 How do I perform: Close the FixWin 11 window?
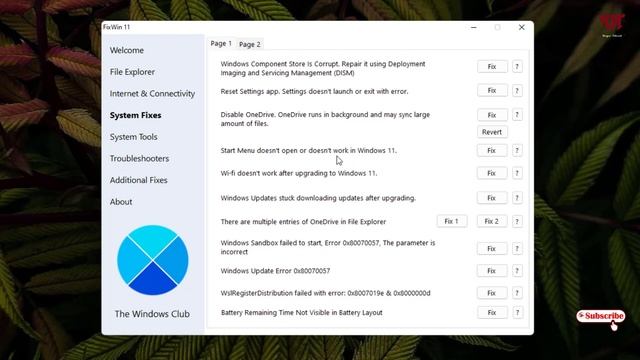tap(522, 27)
